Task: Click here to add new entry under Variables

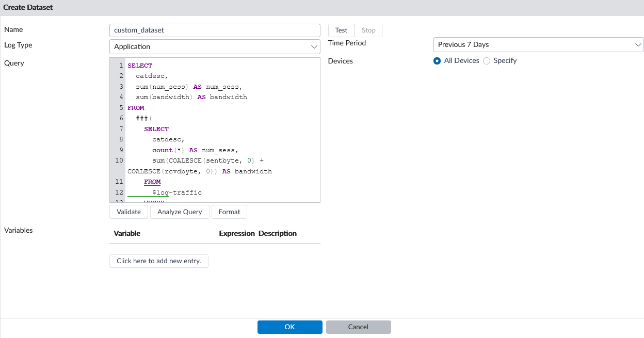Action: [158, 261]
